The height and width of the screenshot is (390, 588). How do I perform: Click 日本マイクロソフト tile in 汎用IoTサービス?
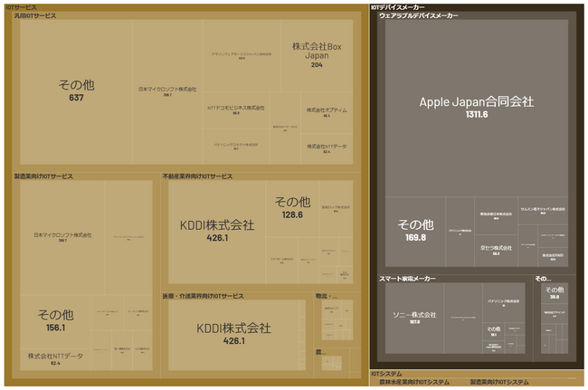(x=167, y=90)
